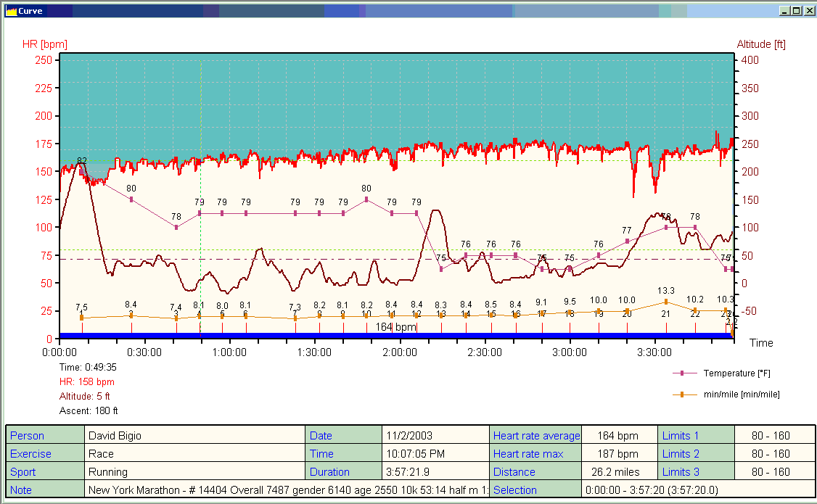Select the David Bigio name field
817x504 pixels.
(x=115, y=436)
